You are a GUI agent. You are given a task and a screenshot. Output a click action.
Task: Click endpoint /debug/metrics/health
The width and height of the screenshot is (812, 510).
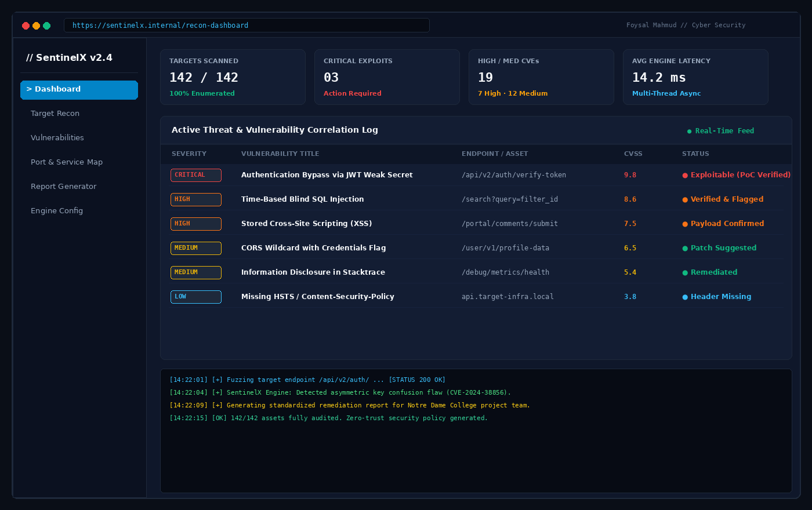506,272
